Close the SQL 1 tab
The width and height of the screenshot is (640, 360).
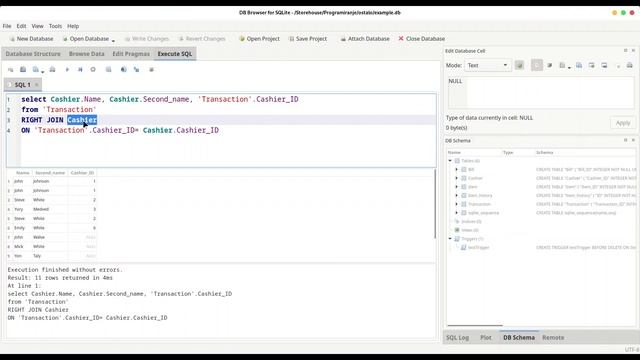pyautogui.click(x=36, y=85)
